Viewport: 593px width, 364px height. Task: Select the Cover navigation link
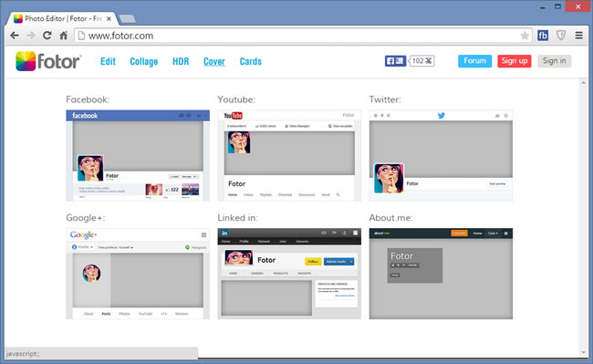pyautogui.click(x=214, y=62)
